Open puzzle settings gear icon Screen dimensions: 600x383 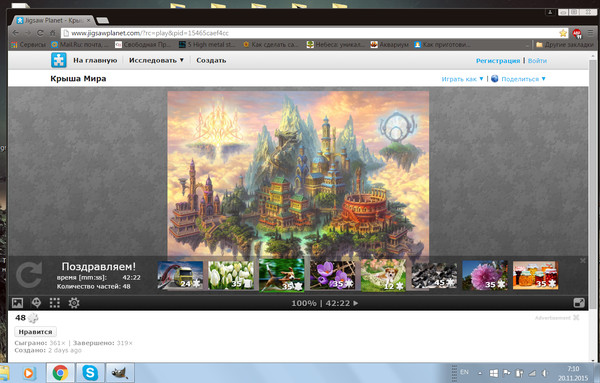click(74, 303)
